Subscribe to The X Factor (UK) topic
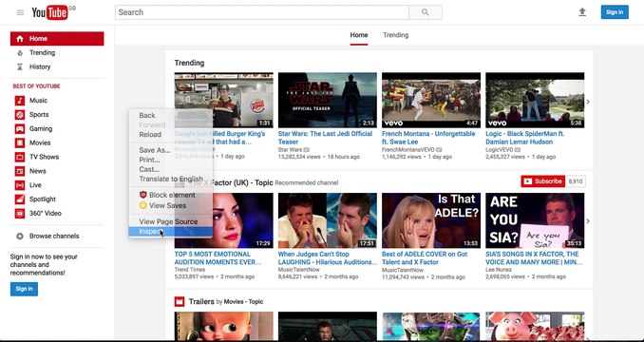The image size is (644, 342). tap(543, 181)
